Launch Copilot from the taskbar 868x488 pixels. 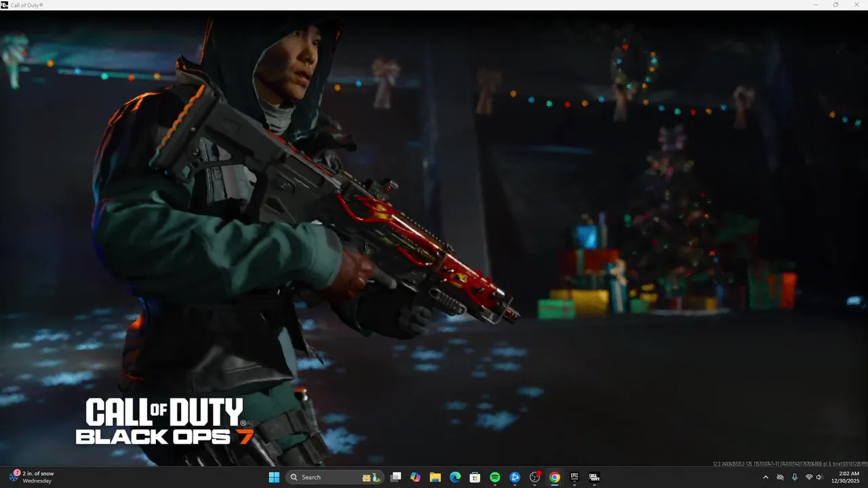tap(416, 477)
